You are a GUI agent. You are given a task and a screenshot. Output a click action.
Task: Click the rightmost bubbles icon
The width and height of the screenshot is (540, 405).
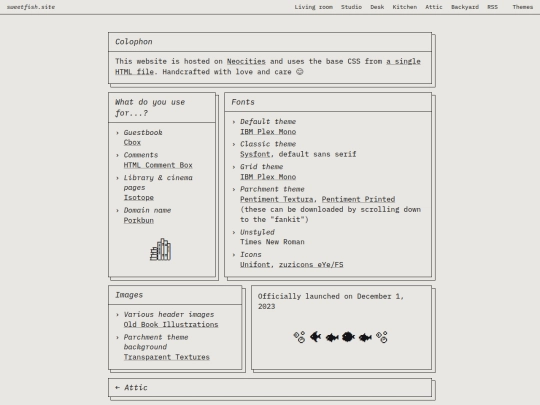pos(382,337)
